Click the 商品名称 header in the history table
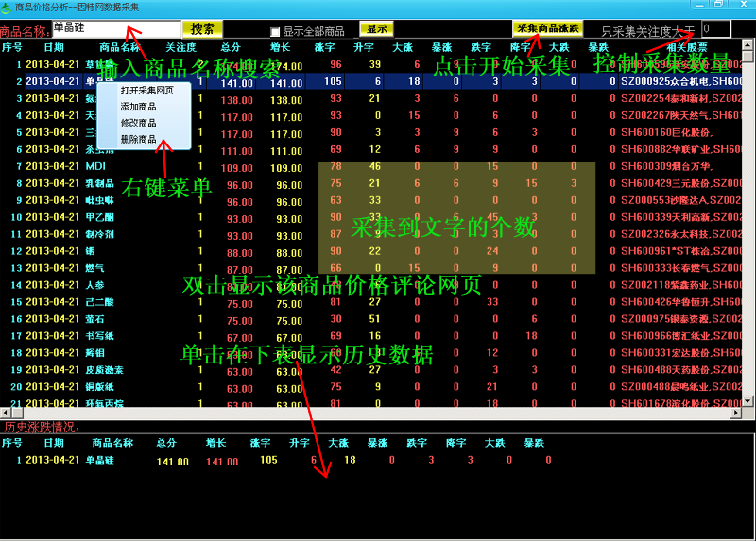 click(112, 443)
